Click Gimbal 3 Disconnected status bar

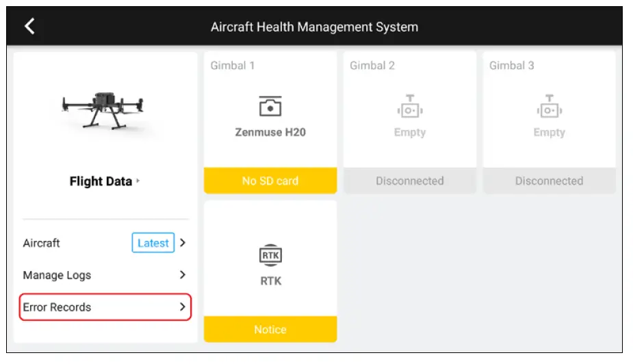pyautogui.click(x=550, y=181)
